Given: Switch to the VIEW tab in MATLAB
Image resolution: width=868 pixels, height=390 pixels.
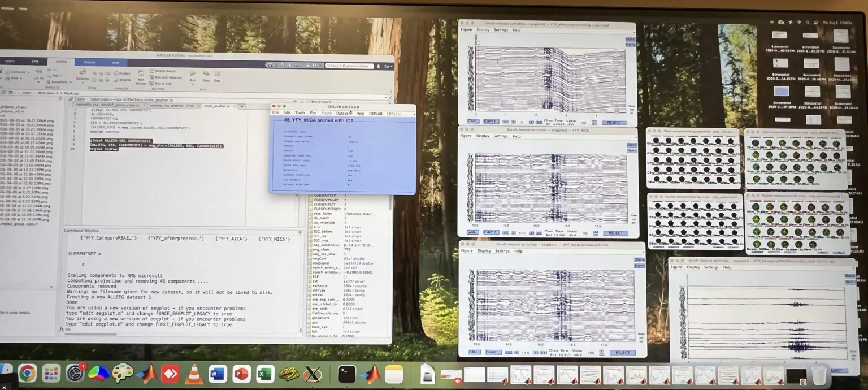Looking at the screenshot, I should tap(115, 62).
